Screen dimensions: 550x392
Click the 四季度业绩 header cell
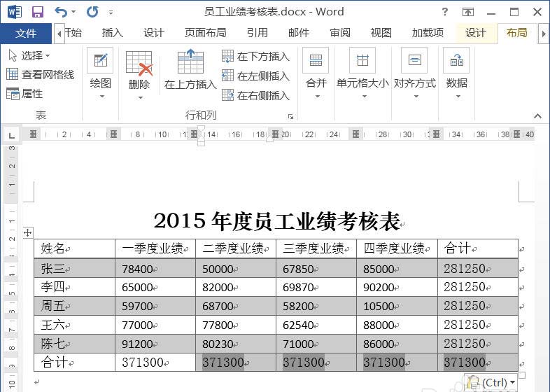(x=397, y=248)
